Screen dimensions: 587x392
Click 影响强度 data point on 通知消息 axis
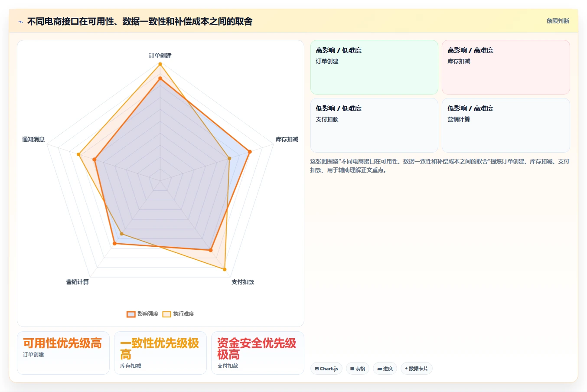pos(94,160)
